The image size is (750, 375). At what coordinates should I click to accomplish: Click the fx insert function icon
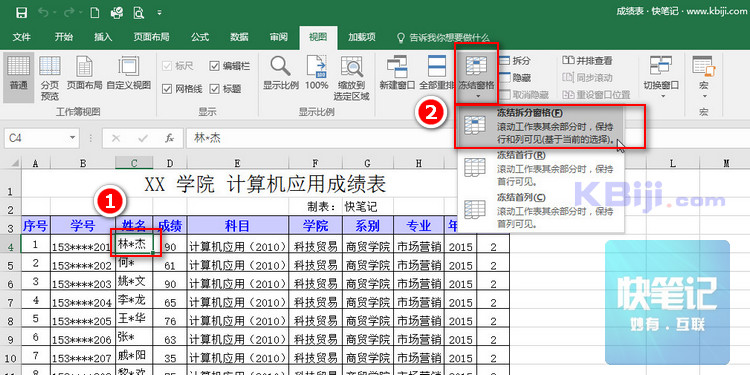pyautogui.click(x=169, y=138)
